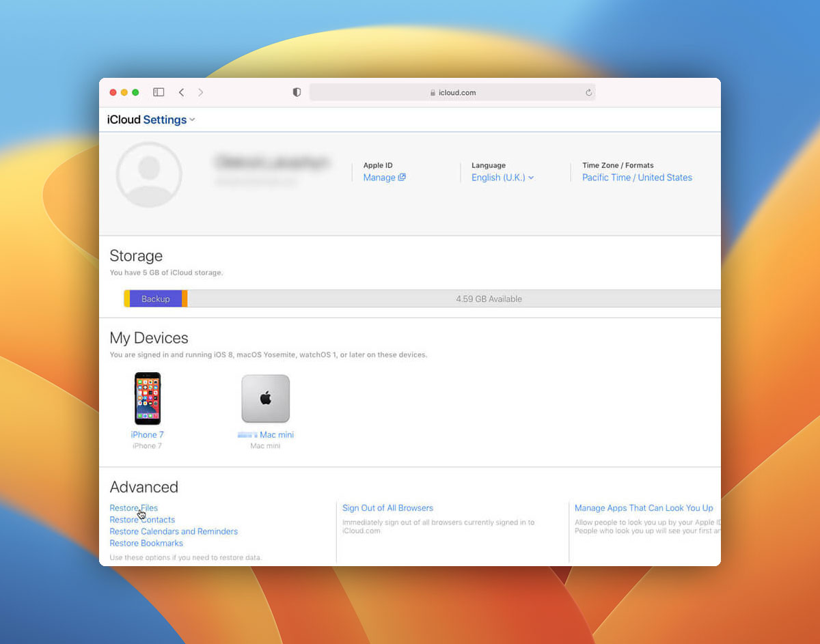Click the Restore Contacts link
Screen dimensions: 820x644
click(142, 520)
